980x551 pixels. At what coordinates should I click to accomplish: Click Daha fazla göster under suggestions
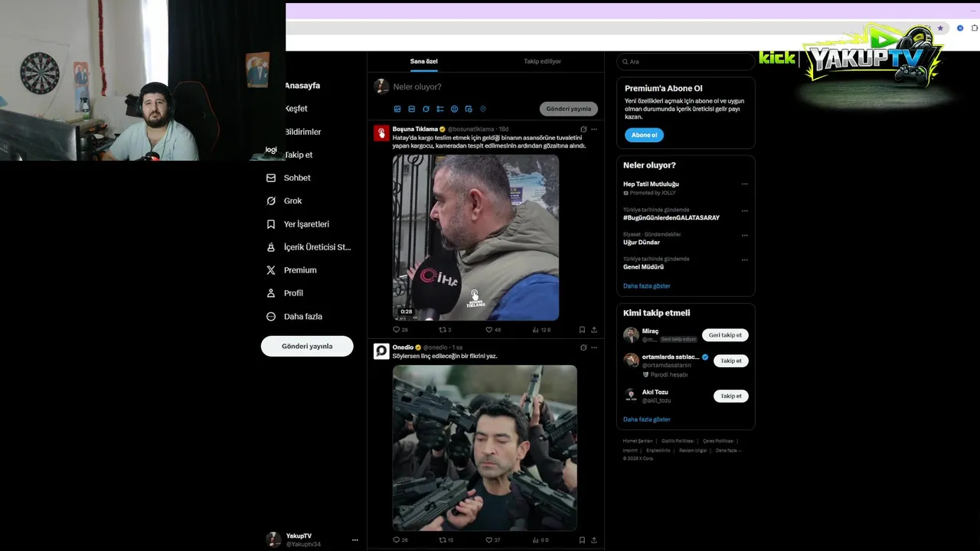(x=647, y=419)
